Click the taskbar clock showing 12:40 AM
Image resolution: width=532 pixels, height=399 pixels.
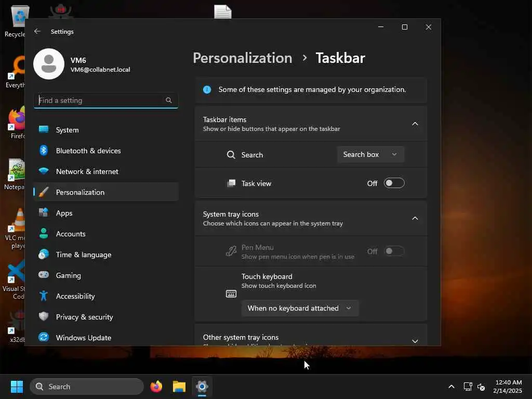coord(508,387)
